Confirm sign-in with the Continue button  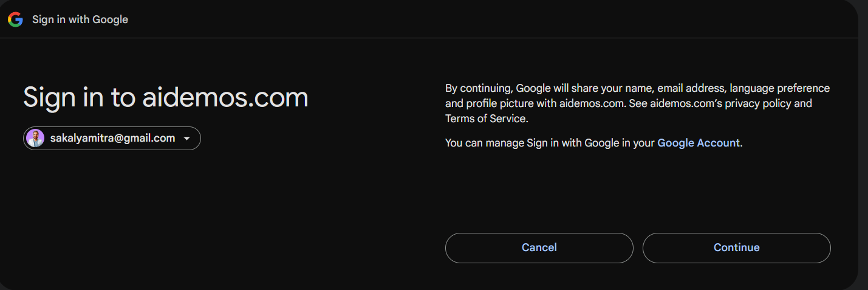coord(736,247)
